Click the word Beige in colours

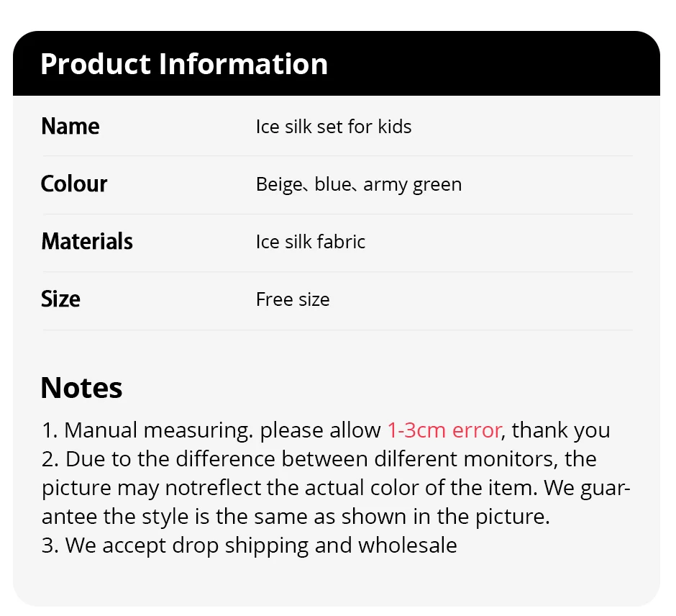(279, 184)
